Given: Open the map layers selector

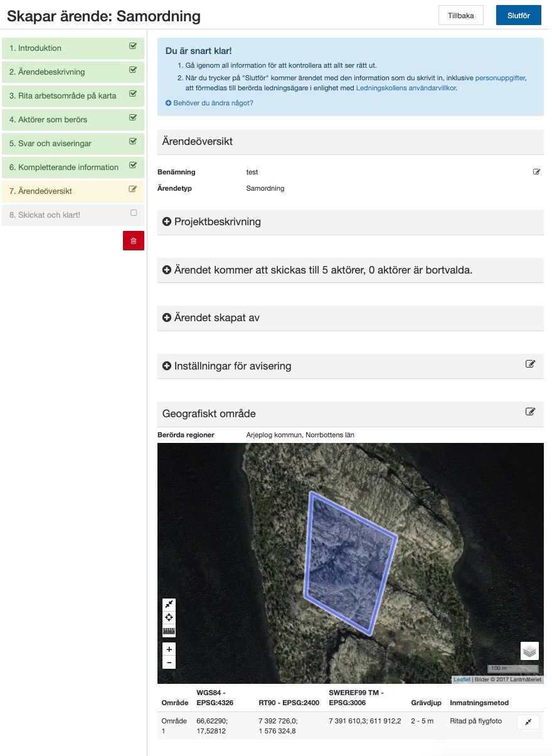Looking at the screenshot, I should (x=529, y=651).
